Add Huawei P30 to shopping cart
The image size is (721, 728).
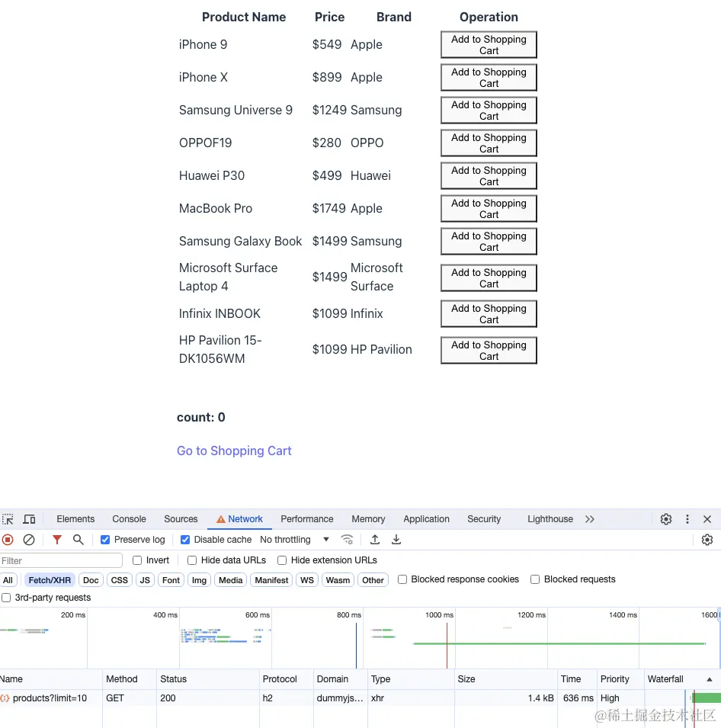pos(489,176)
